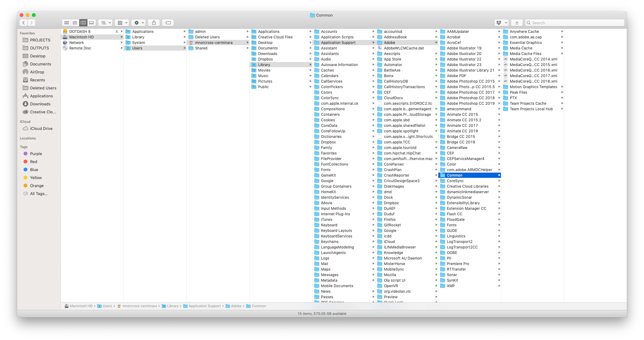Open the Group By dropdown

(x=122, y=23)
